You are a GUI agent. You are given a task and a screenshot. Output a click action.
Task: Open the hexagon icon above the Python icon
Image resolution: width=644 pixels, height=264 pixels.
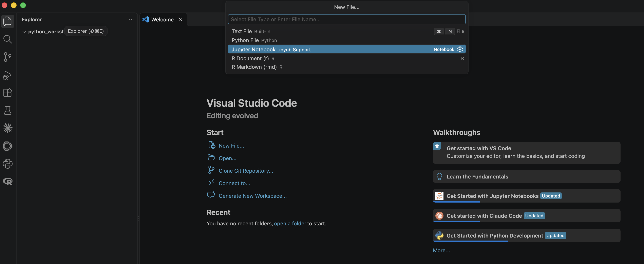tap(7, 146)
